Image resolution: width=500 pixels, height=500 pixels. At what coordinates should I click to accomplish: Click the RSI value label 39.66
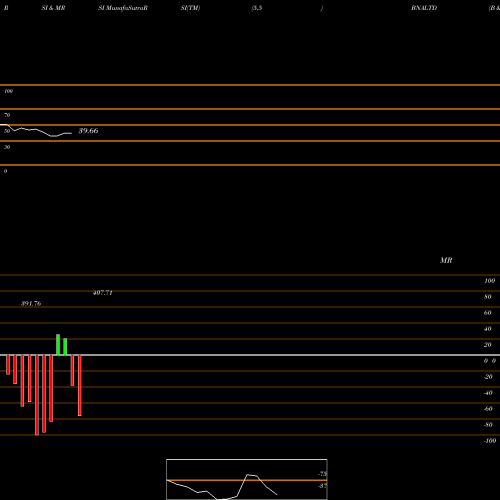click(x=88, y=131)
